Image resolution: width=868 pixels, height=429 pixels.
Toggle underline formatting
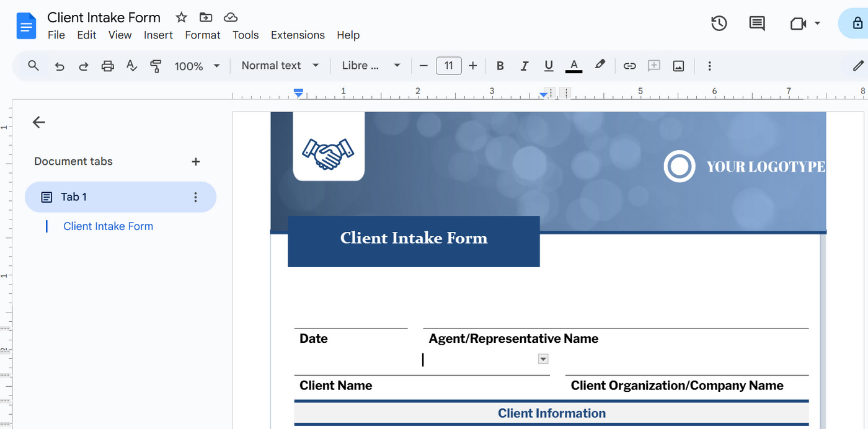click(548, 66)
